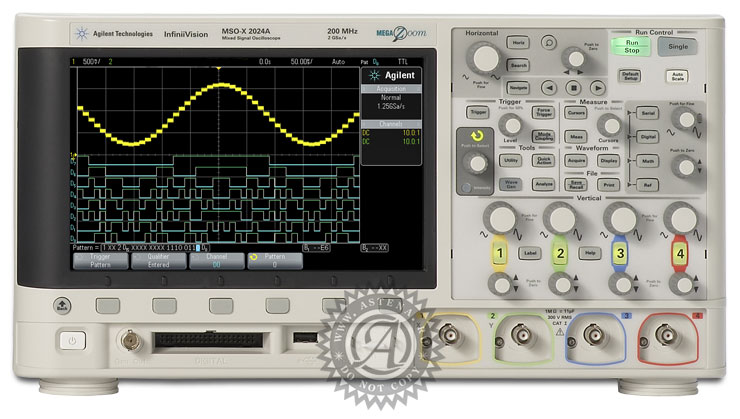The height and width of the screenshot is (419, 740).
Task: Click channel 3 vertical scale knob
Action: pyautogui.click(x=622, y=218)
